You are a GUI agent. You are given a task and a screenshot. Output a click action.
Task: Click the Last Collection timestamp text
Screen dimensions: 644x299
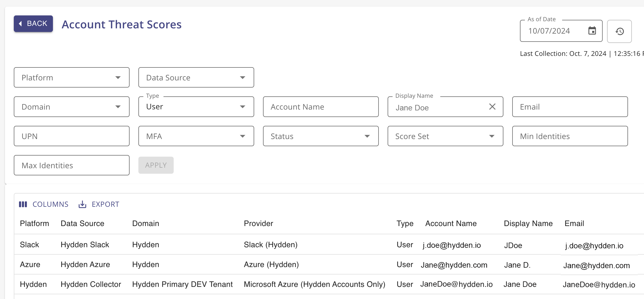(x=582, y=53)
